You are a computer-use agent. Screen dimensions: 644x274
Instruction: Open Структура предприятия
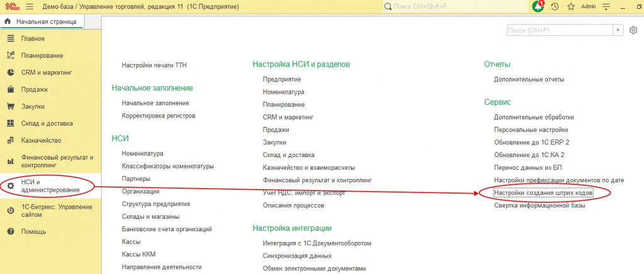click(156, 204)
